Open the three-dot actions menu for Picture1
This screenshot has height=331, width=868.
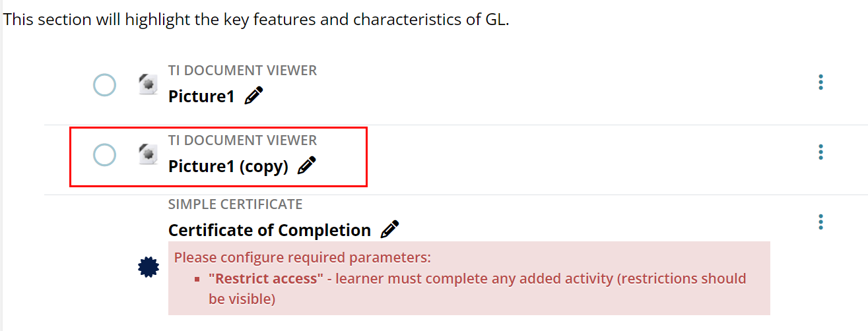[x=820, y=82]
